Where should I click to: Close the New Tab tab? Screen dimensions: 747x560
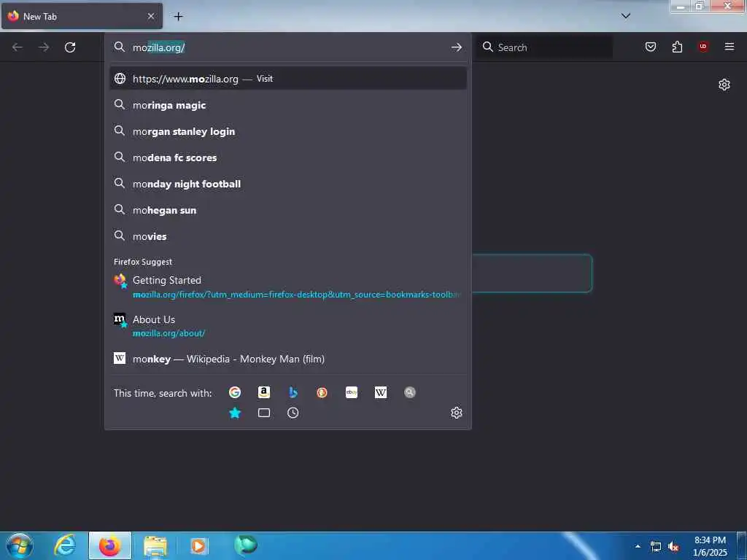(x=151, y=16)
